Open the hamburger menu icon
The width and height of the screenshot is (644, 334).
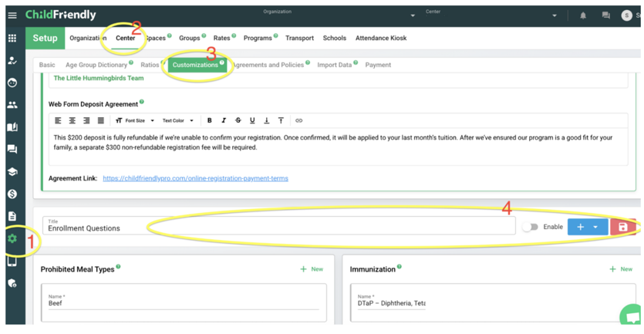click(x=12, y=15)
